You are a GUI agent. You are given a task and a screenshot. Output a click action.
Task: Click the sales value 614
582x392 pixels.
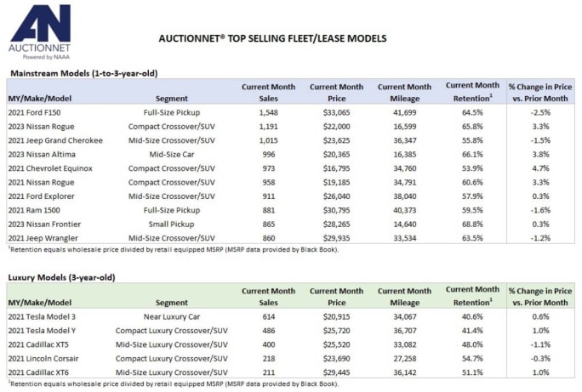(x=268, y=316)
